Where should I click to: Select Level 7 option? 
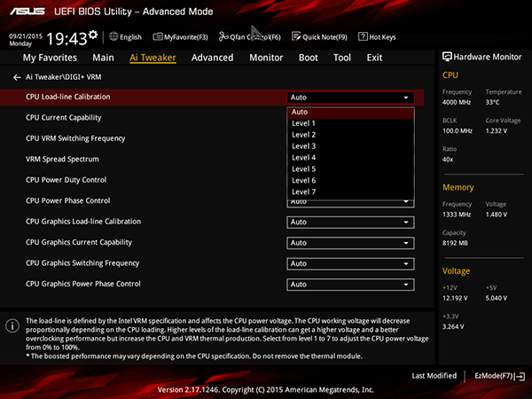(x=350, y=192)
